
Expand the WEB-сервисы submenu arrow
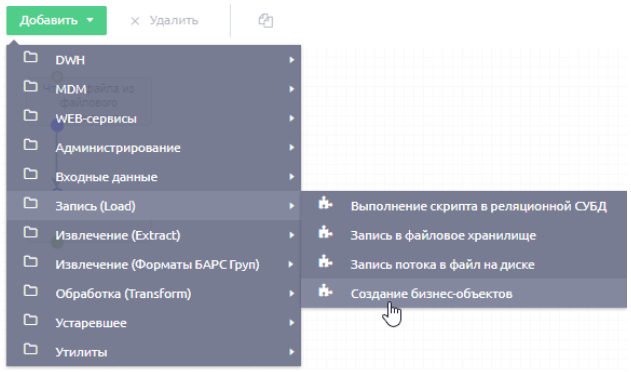pyautogui.click(x=292, y=118)
